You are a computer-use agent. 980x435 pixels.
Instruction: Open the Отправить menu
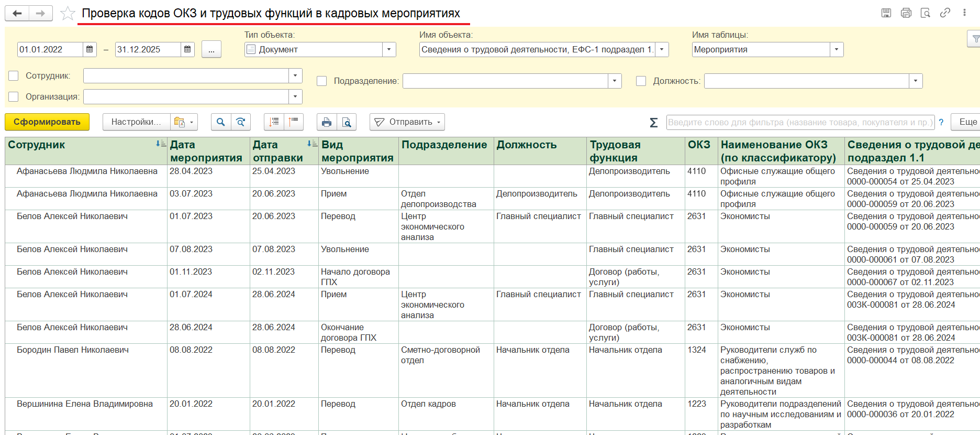coord(407,122)
